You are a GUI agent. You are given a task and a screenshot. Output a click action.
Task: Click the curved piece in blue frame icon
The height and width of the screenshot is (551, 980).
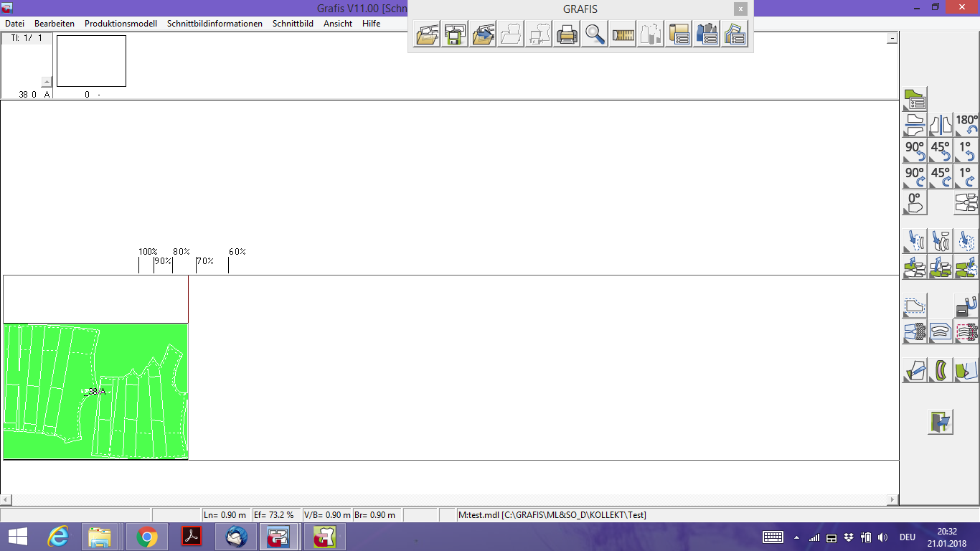(x=941, y=331)
